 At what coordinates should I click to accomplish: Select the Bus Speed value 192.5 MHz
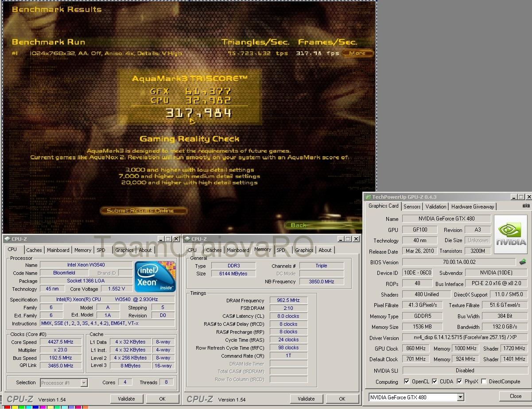click(61, 358)
